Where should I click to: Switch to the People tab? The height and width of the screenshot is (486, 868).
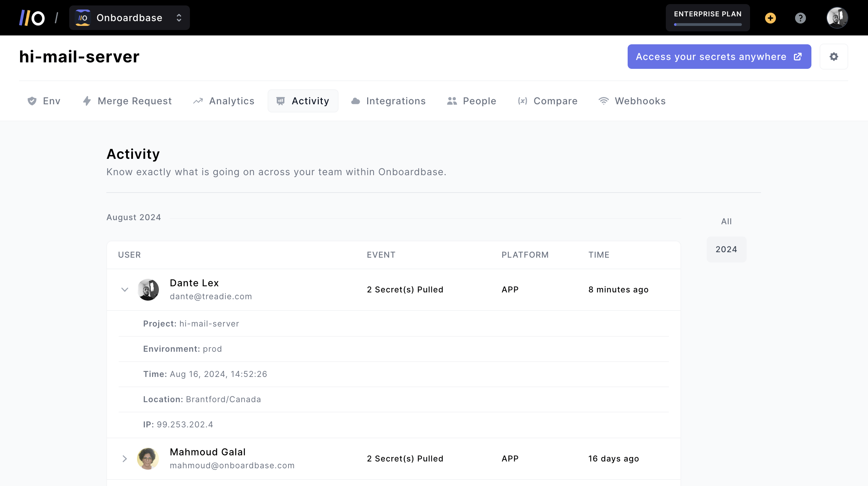pos(472,101)
